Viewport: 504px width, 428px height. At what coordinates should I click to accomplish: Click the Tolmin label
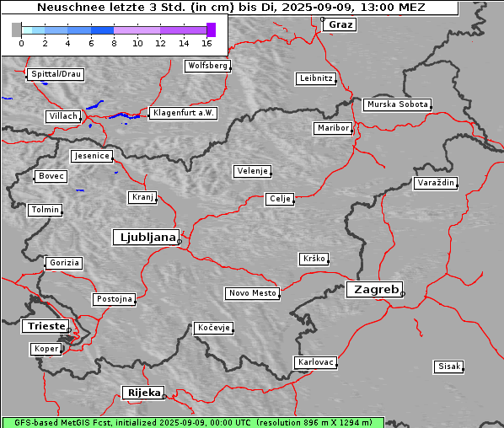click(45, 210)
